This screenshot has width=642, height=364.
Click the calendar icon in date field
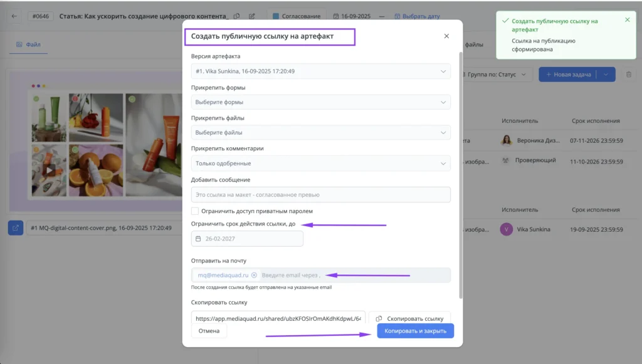[x=198, y=239]
